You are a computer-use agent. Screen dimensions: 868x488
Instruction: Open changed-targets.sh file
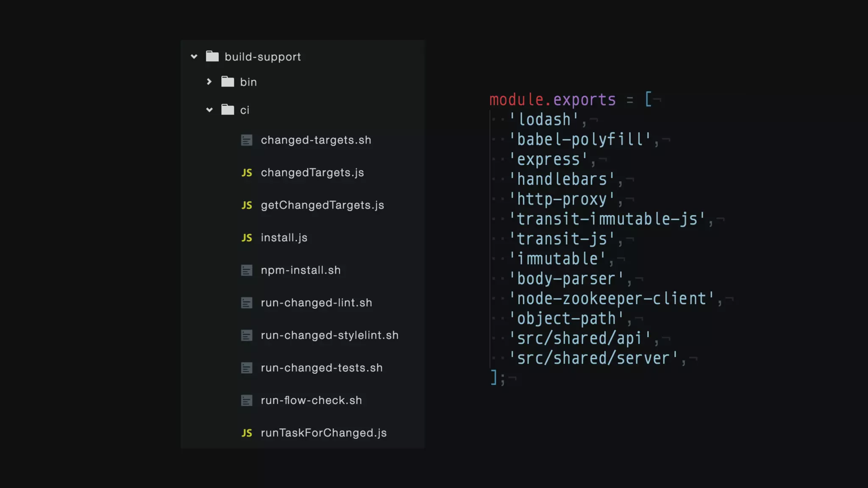coord(316,140)
